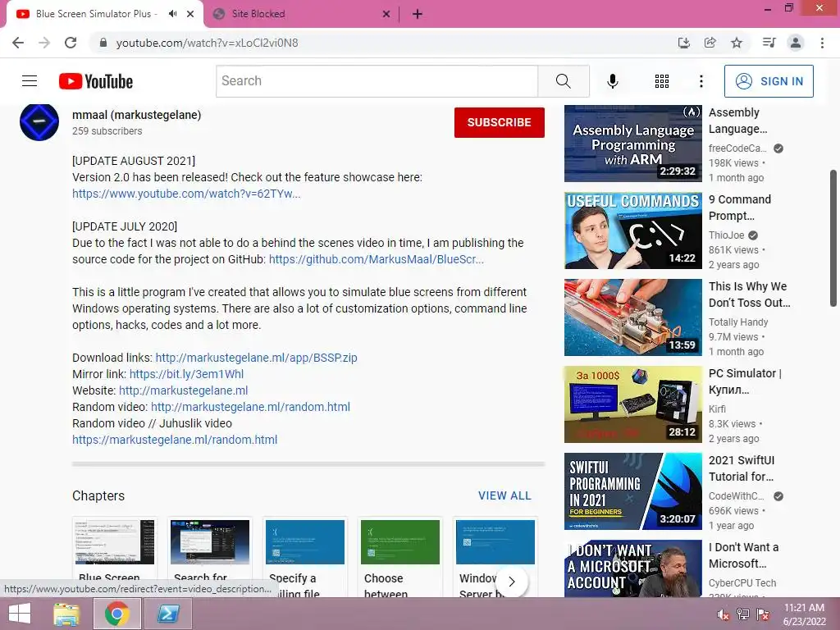This screenshot has height=630, width=840.
Task: Open the 9 Command Prompt video title
Action: coord(740,208)
